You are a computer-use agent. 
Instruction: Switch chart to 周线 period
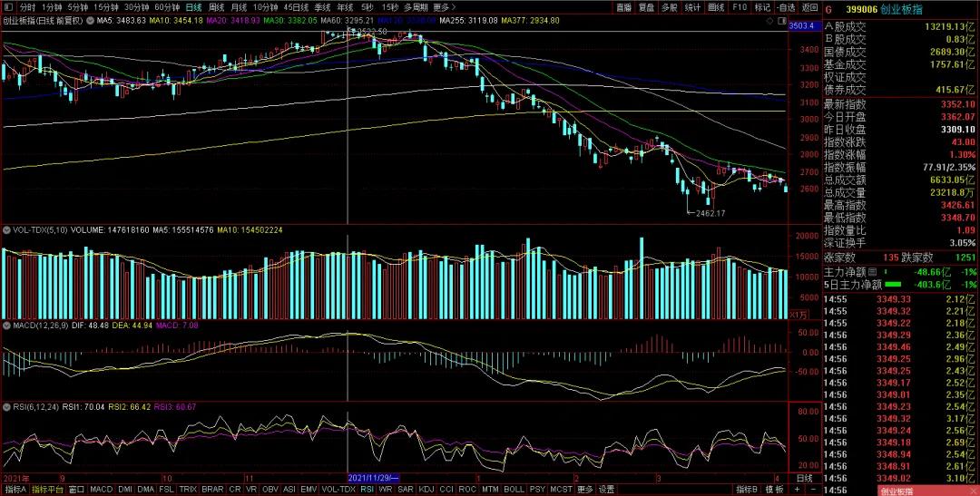pyautogui.click(x=217, y=7)
